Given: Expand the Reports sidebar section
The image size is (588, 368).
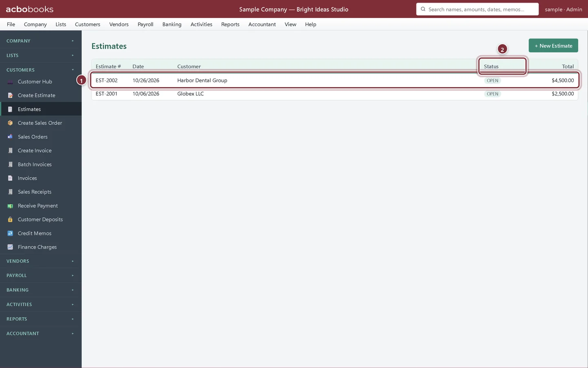Looking at the screenshot, I should [x=41, y=319].
